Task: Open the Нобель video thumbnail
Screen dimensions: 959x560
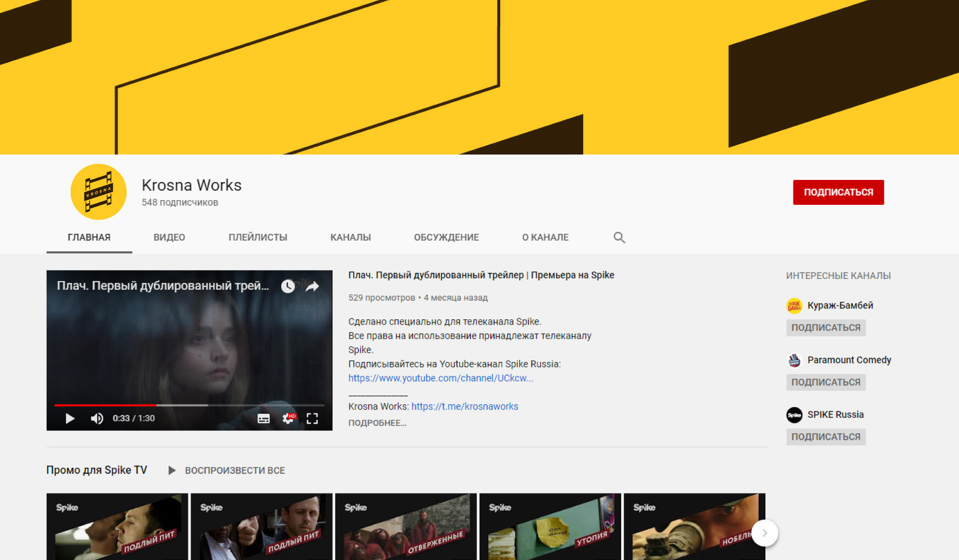Action: coord(694,526)
